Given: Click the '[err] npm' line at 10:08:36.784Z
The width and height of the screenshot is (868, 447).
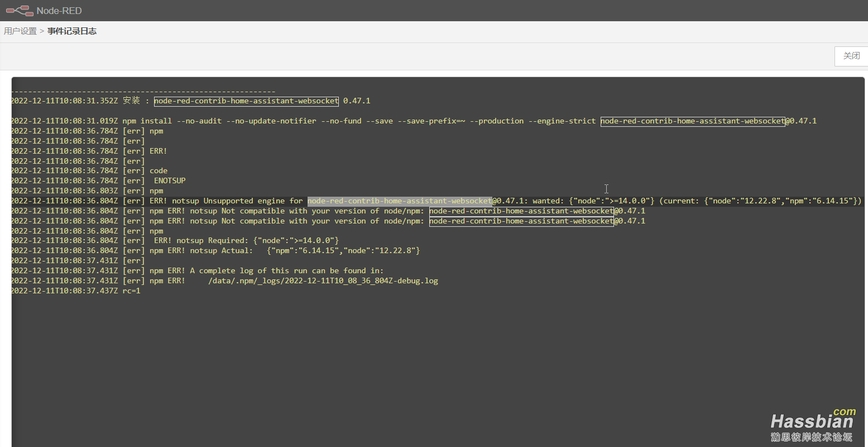Looking at the screenshot, I should point(87,131).
